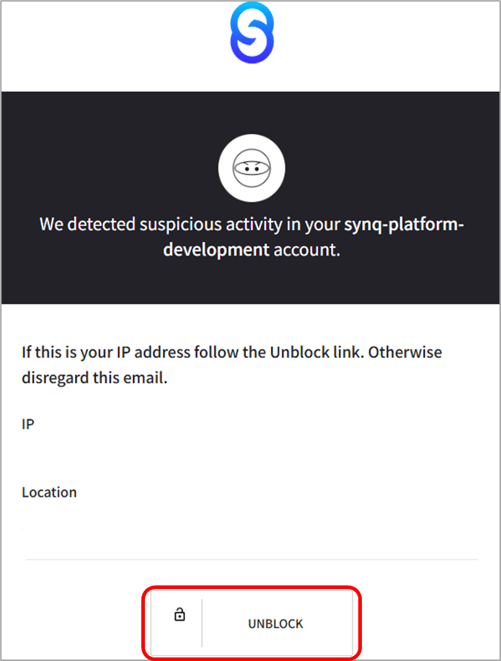501x661 pixels.
Task: Click the white circle behind the ninja
Action: pyautogui.click(x=252, y=168)
